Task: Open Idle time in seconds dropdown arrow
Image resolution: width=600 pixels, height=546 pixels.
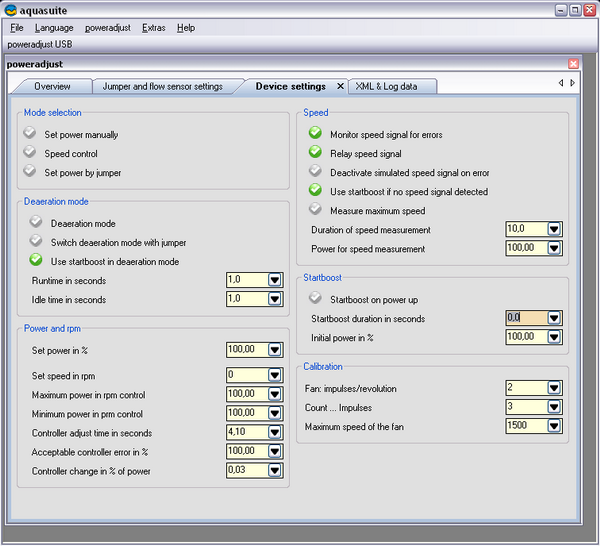Action: pos(274,299)
